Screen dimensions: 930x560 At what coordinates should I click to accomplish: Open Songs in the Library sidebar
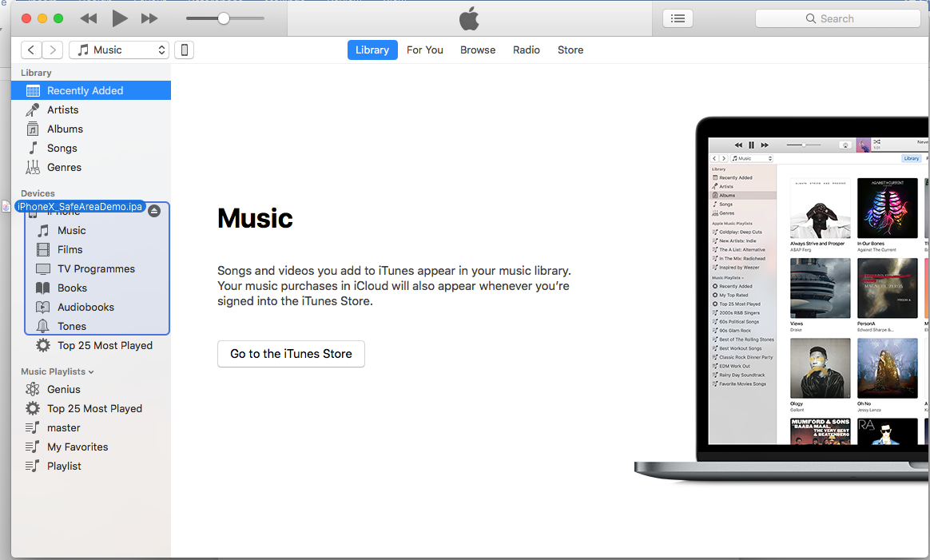tap(91, 149)
